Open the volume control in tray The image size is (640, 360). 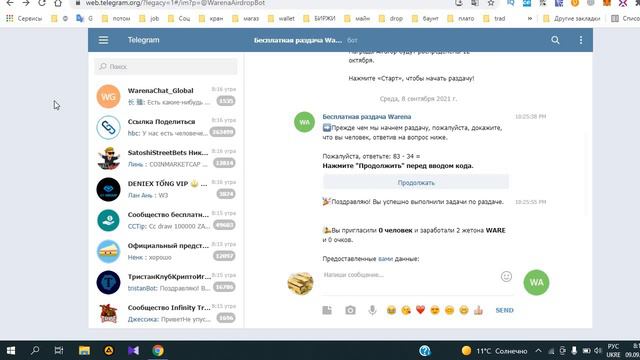click(x=598, y=351)
